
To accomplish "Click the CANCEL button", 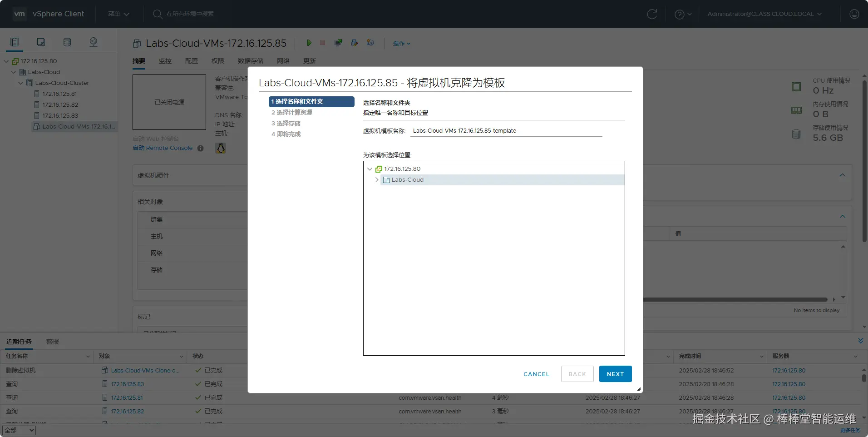I will click(x=536, y=374).
